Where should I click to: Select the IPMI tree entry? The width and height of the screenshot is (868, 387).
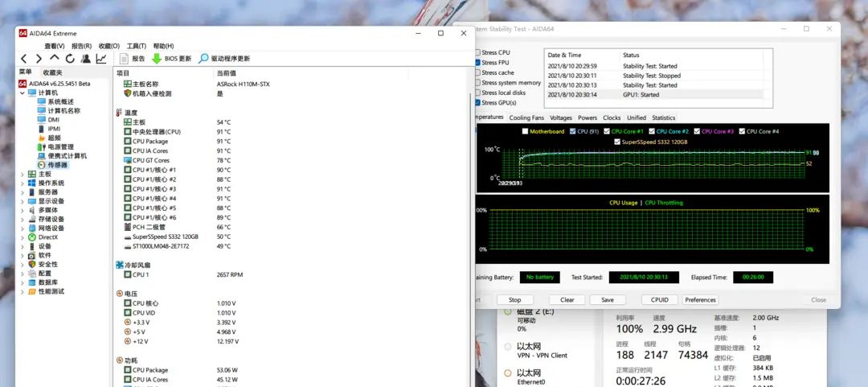pos(49,129)
